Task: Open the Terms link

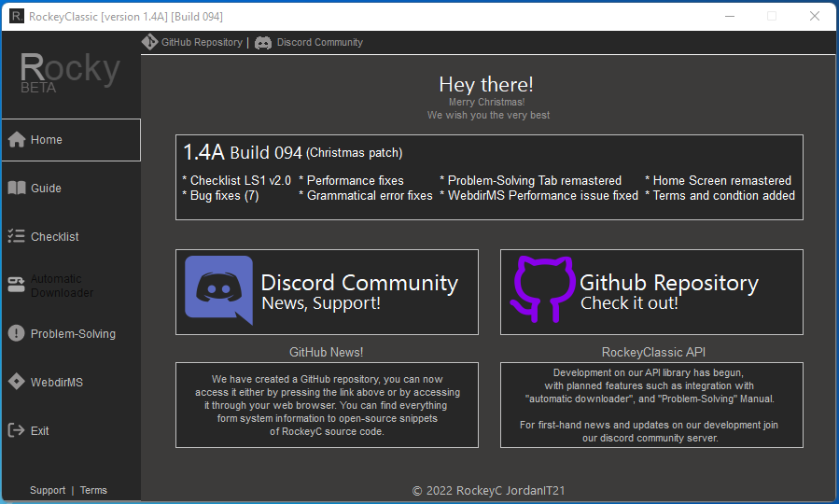Action: 93,490
